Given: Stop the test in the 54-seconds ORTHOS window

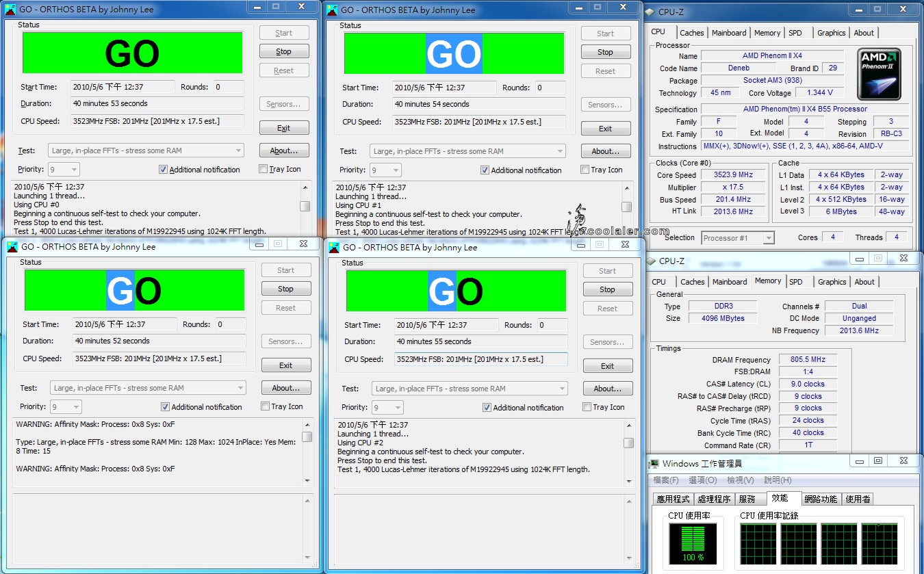Looking at the screenshot, I should [x=606, y=52].
